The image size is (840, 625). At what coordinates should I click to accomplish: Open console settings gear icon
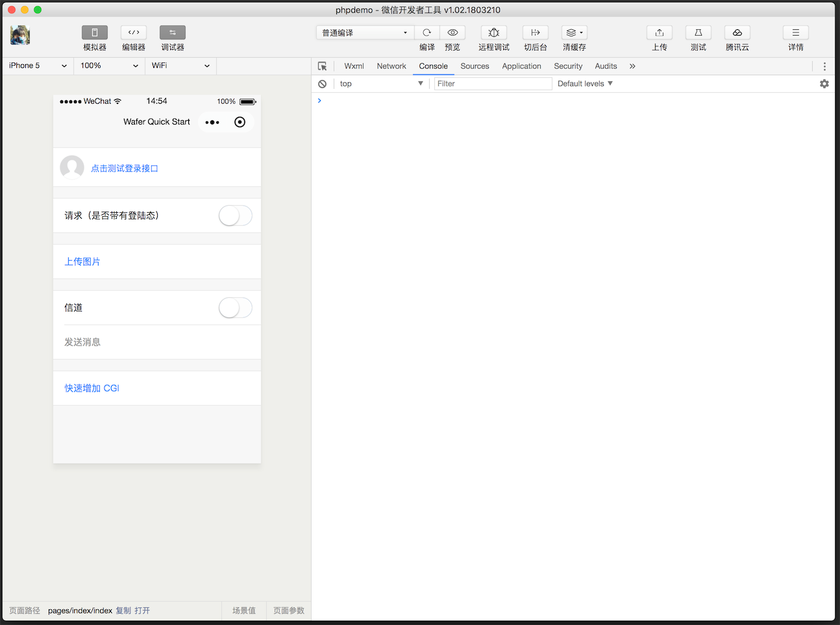824,84
